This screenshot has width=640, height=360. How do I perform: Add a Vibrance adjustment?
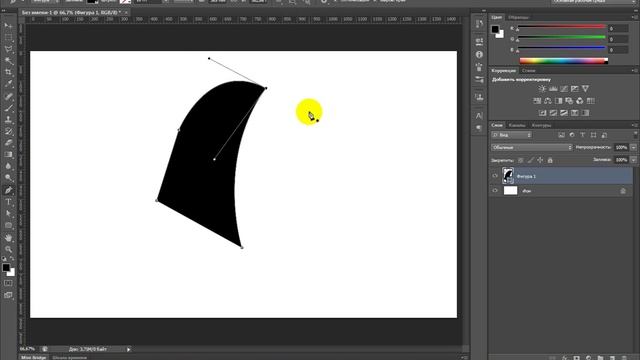click(585, 89)
